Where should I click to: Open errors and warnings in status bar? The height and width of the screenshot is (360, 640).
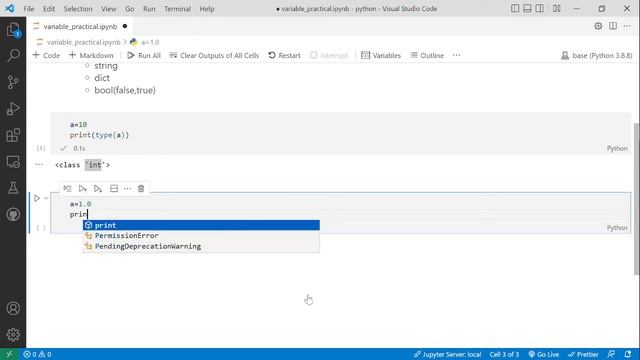click(x=37, y=354)
